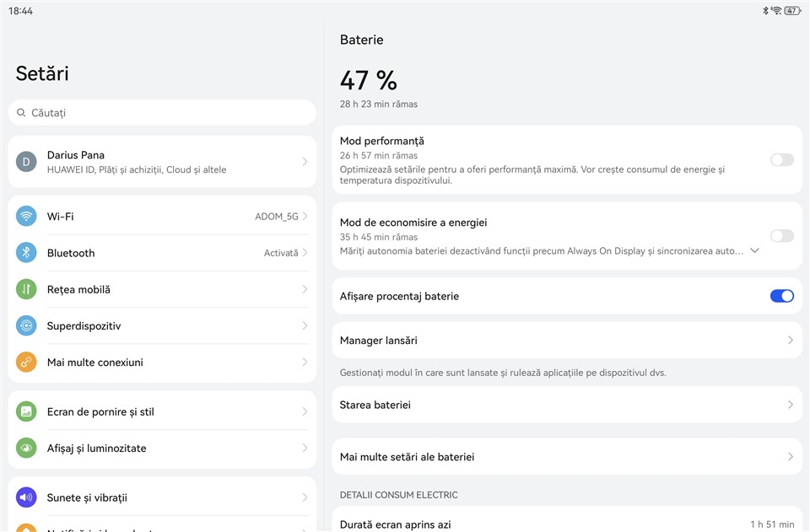Open the Darius Pana HUAWEI ID account
This screenshot has width=810, height=532.
click(x=162, y=162)
